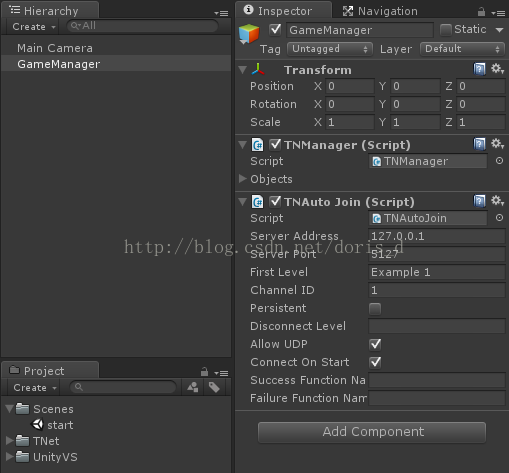
Task: Open the Hierarchy Create dropdown
Action: pyautogui.click(x=33, y=26)
